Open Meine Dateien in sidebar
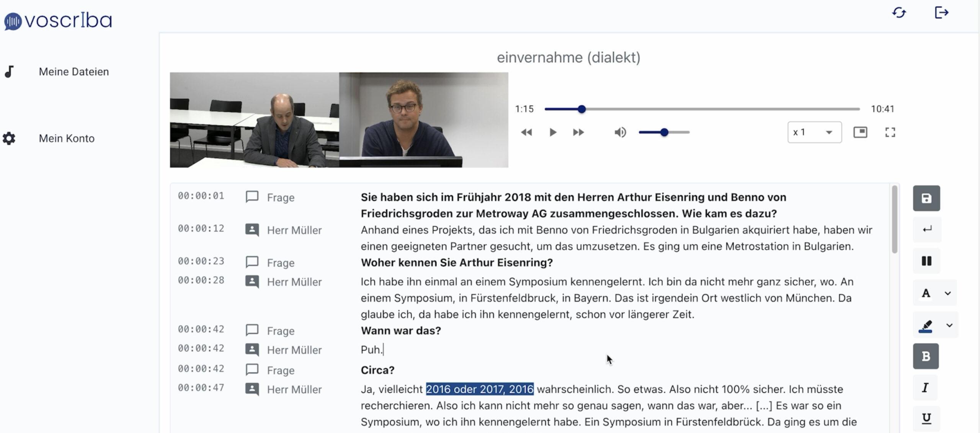 pos(73,72)
